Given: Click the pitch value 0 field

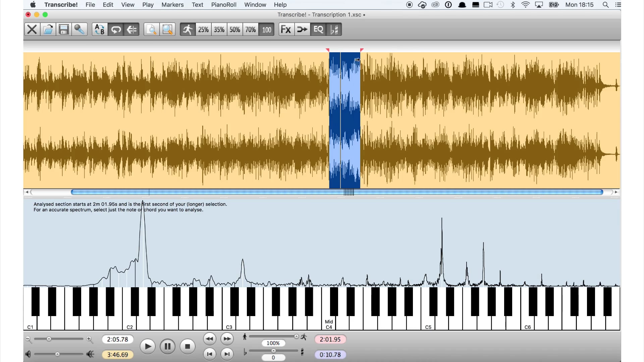Looking at the screenshot, I should point(273,358).
